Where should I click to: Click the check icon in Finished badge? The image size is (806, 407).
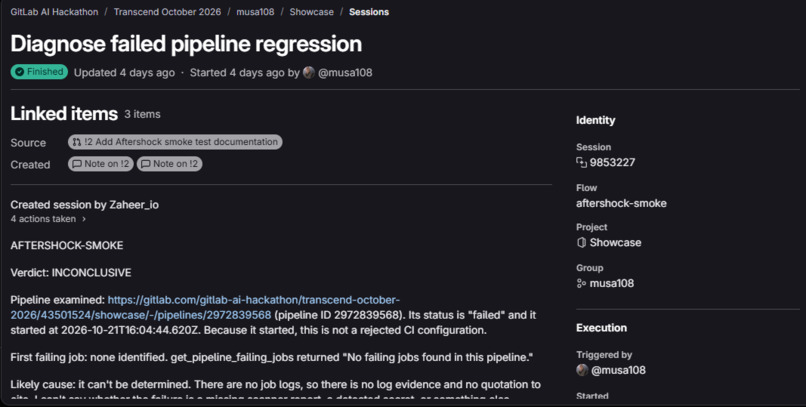[20, 72]
